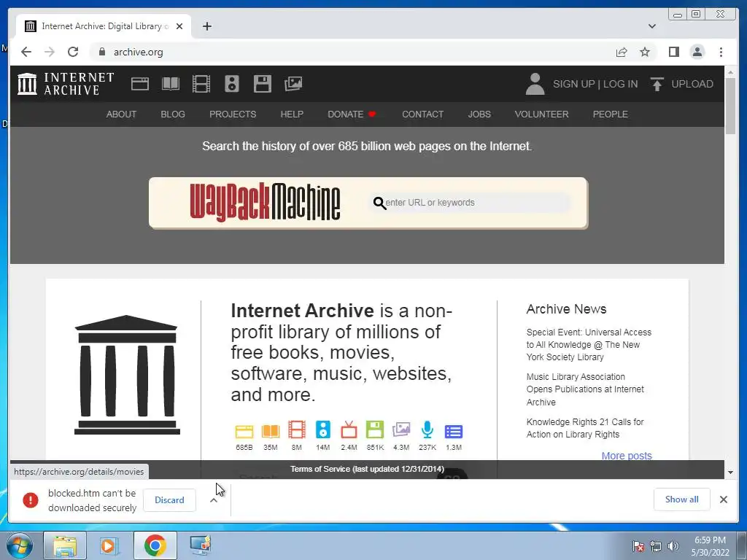Open the PEOPLE menu item
Image resolution: width=747 pixels, height=560 pixels.
[610, 114]
